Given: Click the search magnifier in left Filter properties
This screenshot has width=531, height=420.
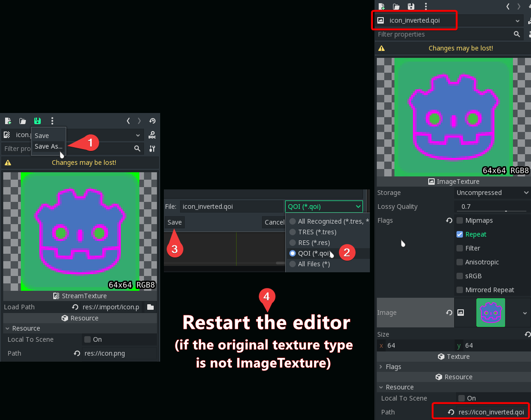Looking at the screenshot, I should (137, 149).
